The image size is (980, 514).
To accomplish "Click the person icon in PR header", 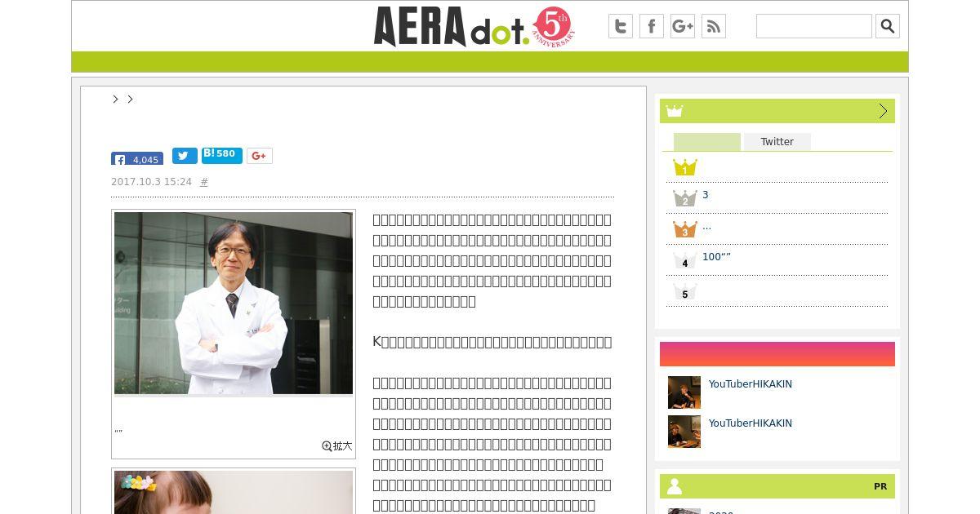I will pos(675,486).
